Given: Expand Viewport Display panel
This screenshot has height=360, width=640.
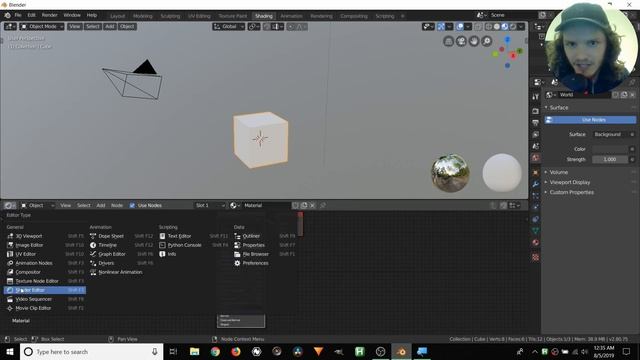Looking at the screenshot, I should click(569, 182).
